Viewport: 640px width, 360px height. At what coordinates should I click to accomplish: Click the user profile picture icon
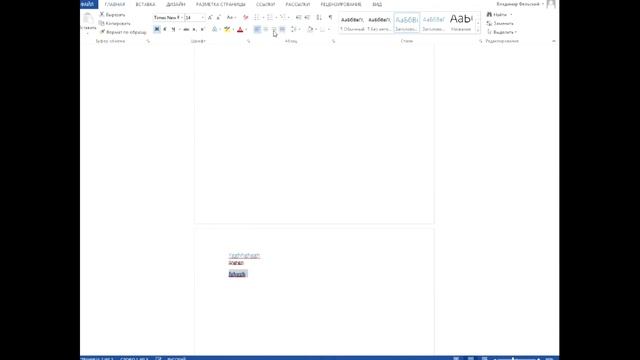(x=551, y=4)
